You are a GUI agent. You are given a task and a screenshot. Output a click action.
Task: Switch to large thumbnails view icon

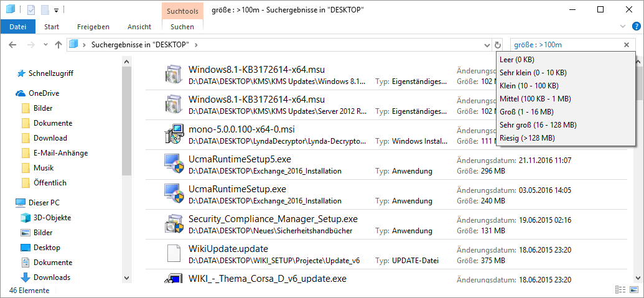(x=633, y=289)
